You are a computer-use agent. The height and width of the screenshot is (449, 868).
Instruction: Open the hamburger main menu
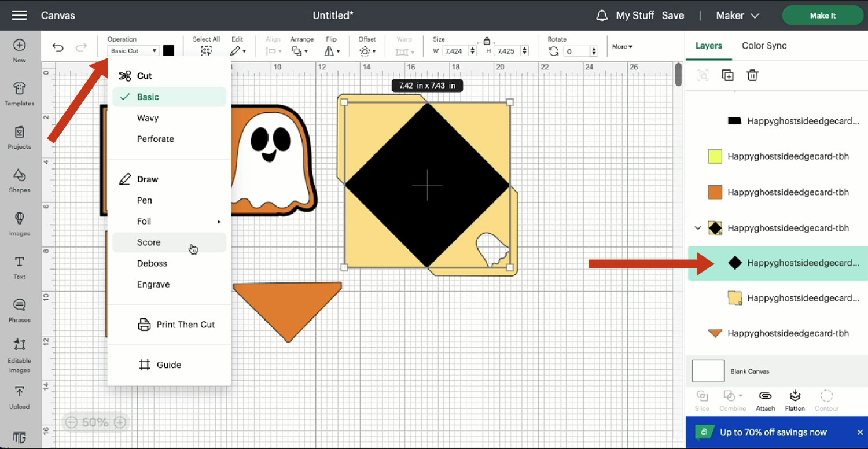coord(20,16)
